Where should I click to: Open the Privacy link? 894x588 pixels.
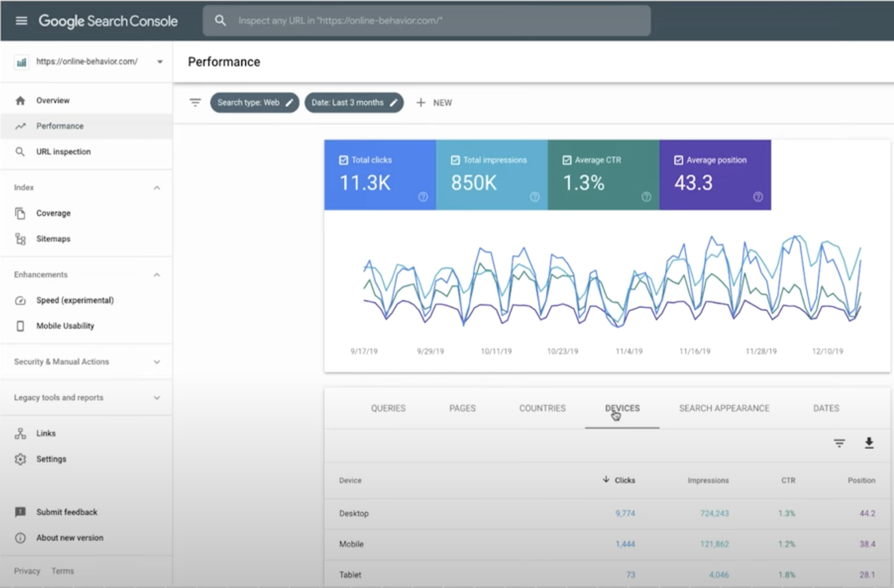[x=27, y=571]
